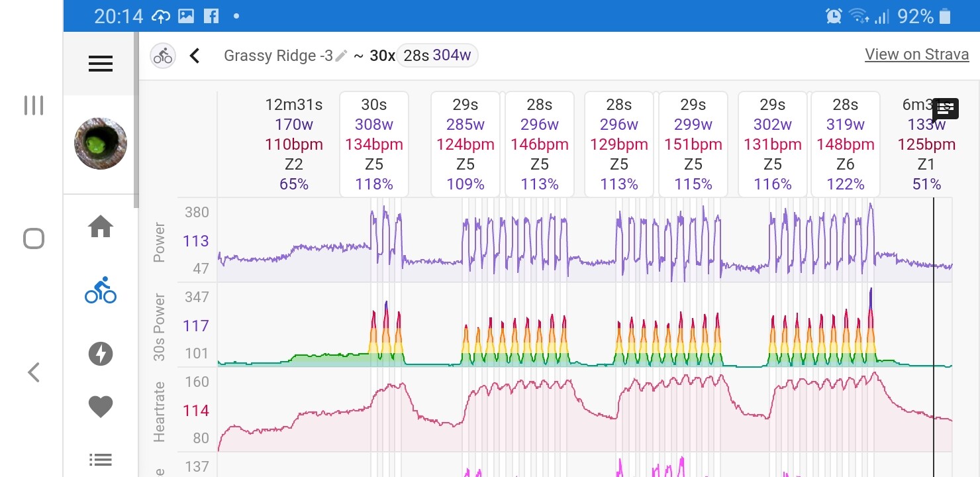Open the home page icon
Viewport: 980px width, 477px height.
click(101, 227)
